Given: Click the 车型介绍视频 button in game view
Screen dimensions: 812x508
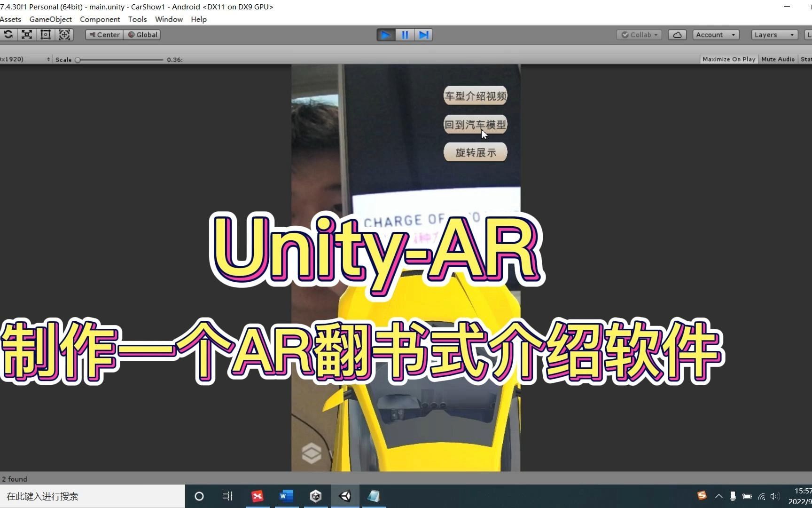Looking at the screenshot, I should (x=476, y=96).
